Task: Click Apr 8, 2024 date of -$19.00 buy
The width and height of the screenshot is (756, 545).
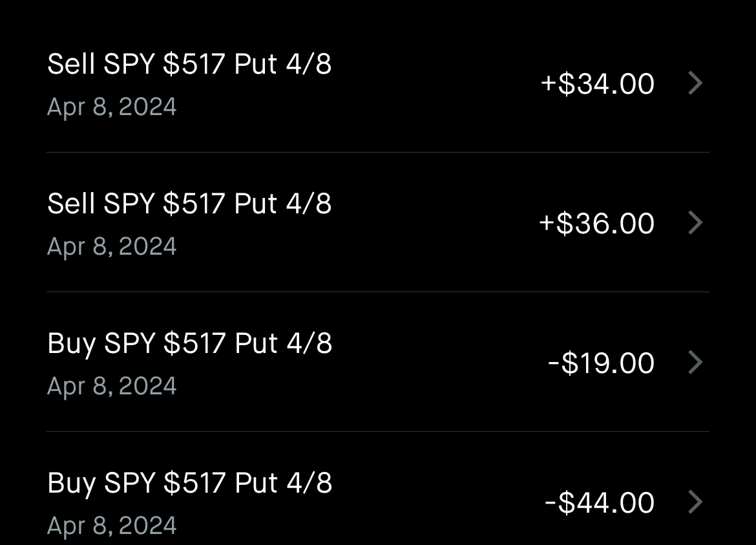Action: [112, 386]
